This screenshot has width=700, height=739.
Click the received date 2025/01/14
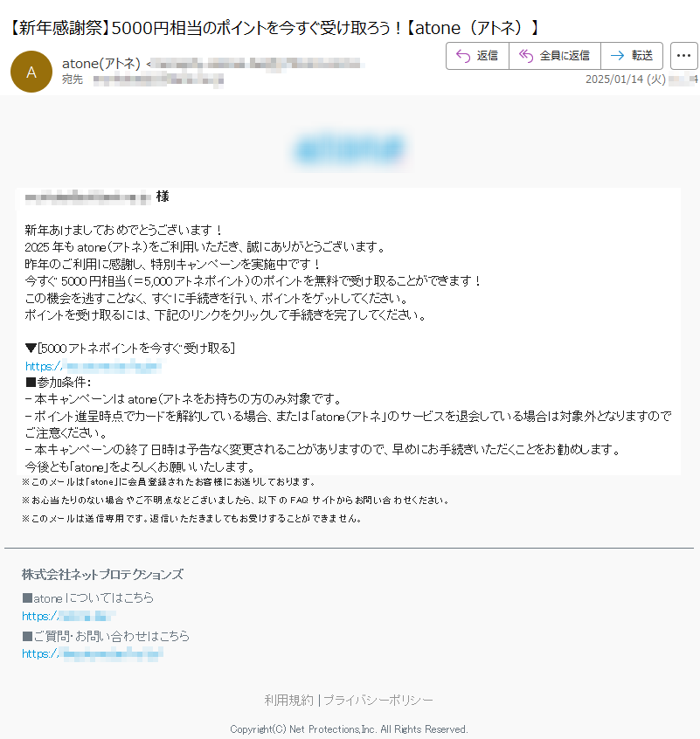click(626, 79)
